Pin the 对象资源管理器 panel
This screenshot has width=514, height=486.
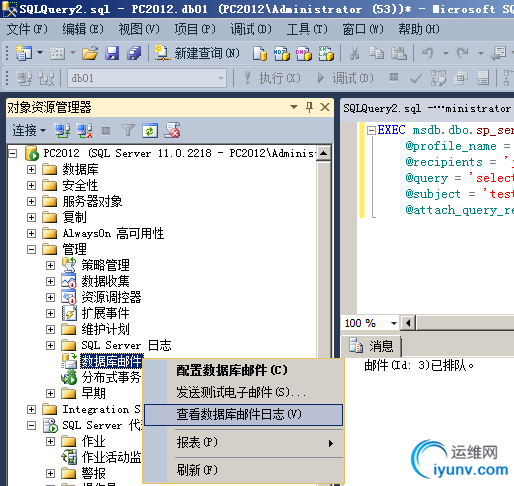309,107
